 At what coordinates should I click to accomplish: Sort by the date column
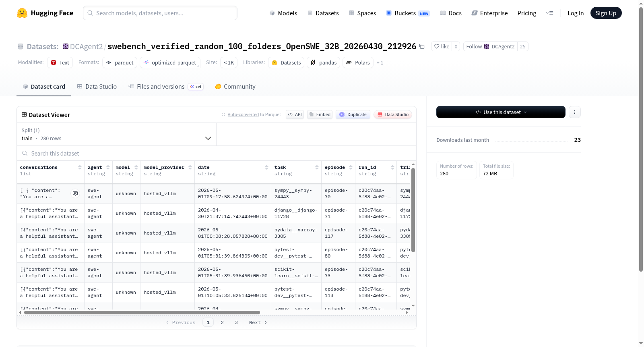click(x=266, y=167)
